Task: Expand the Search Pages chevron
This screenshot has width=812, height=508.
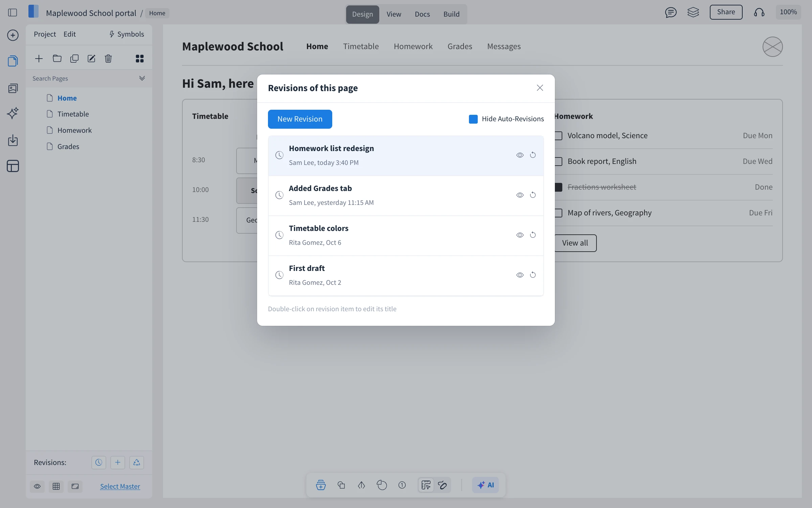Action: click(x=142, y=78)
